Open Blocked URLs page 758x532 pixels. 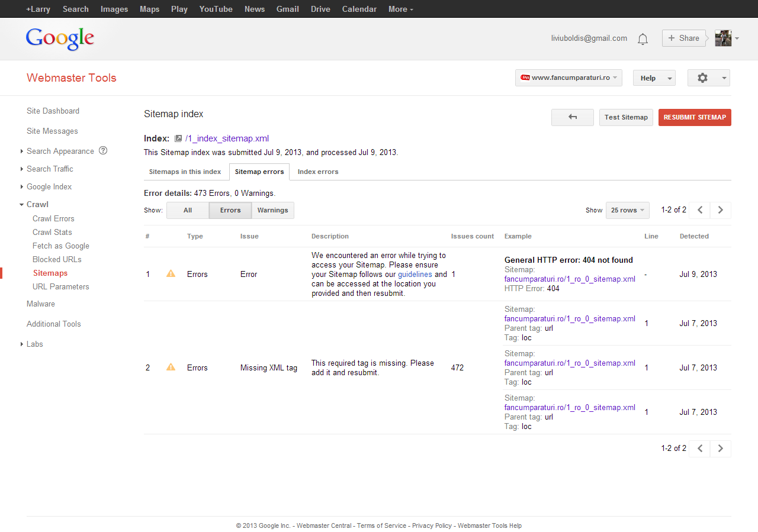coord(57,259)
